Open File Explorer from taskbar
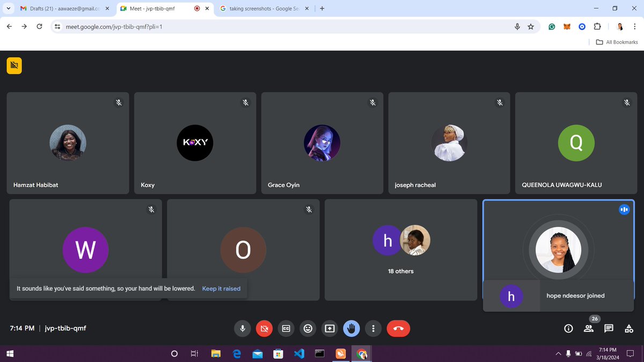This screenshot has height=362, width=644. (x=216, y=354)
